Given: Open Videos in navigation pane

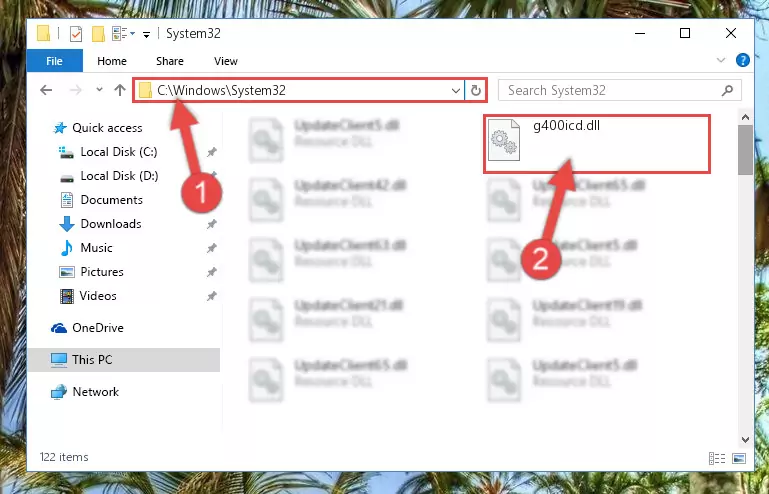Looking at the screenshot, I should pos(98,296).
